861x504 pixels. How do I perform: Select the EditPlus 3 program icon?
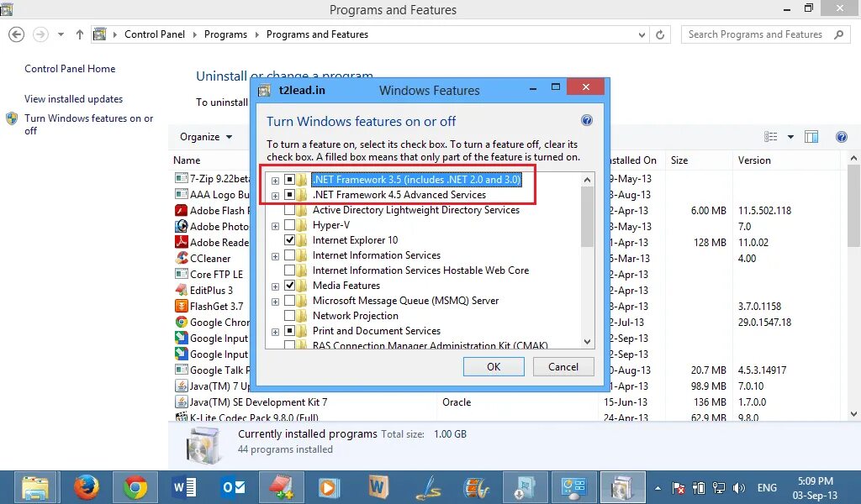click(x=182, y=290)
